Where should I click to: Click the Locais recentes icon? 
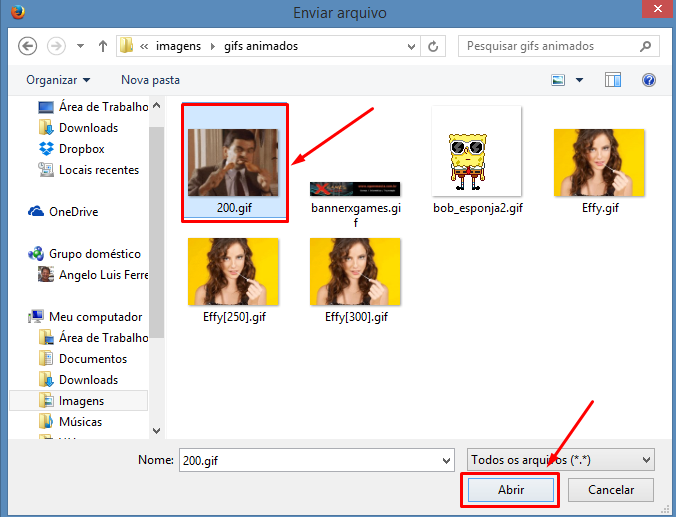[46, 170]
